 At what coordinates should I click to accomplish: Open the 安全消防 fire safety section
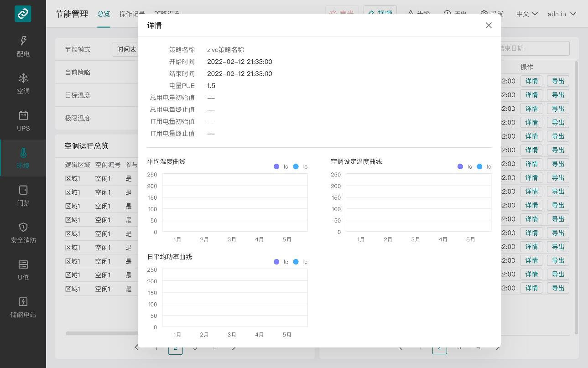(x=23, y=233)
